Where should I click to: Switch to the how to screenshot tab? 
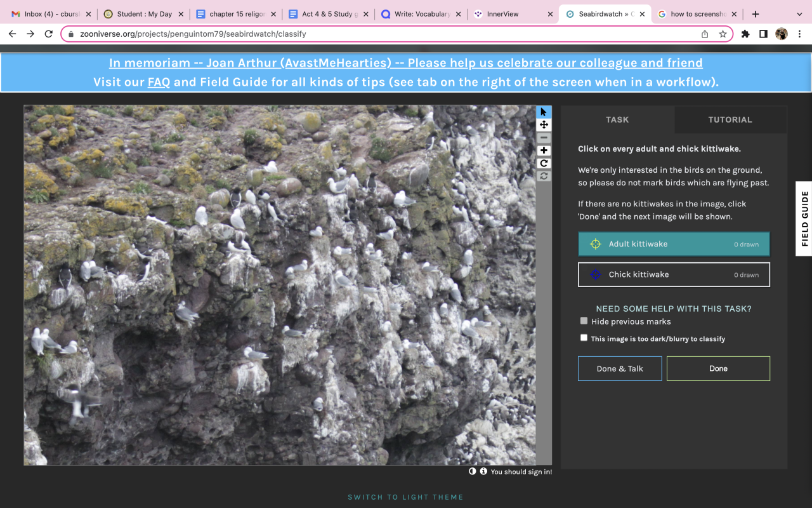point(697,14)
